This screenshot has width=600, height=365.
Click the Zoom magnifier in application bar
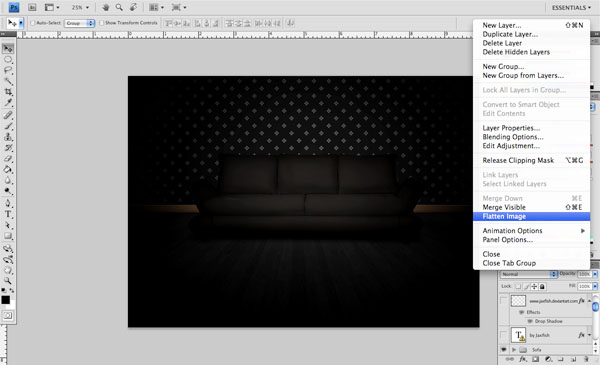[x=119, y=7]
